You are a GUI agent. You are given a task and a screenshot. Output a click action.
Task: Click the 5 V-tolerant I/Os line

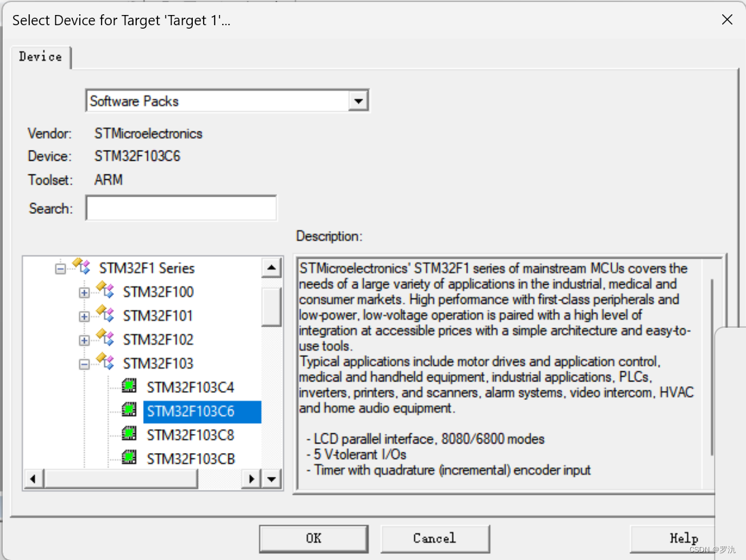click(x=356, y=454)
